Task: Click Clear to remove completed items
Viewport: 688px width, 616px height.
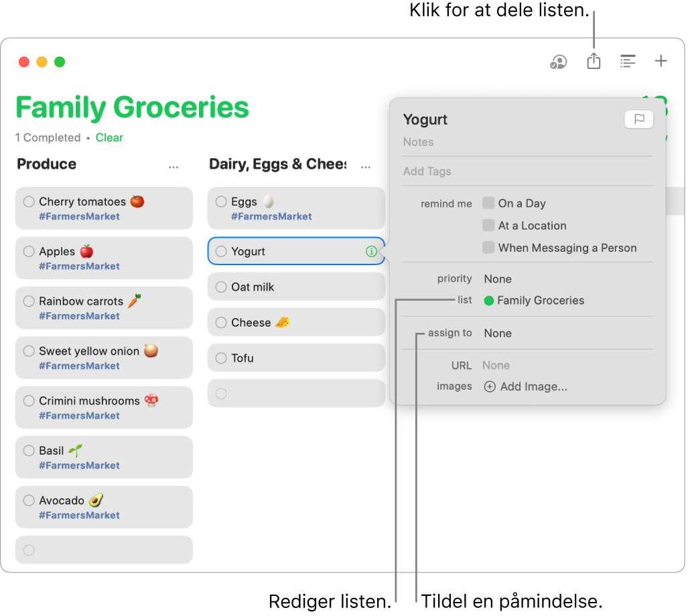Action: (x=109, y=137)
